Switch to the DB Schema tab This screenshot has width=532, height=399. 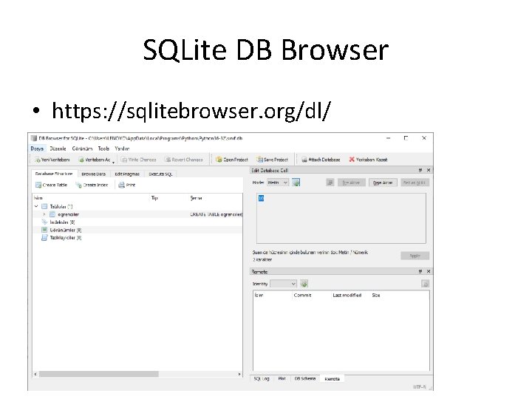[305, 378]
